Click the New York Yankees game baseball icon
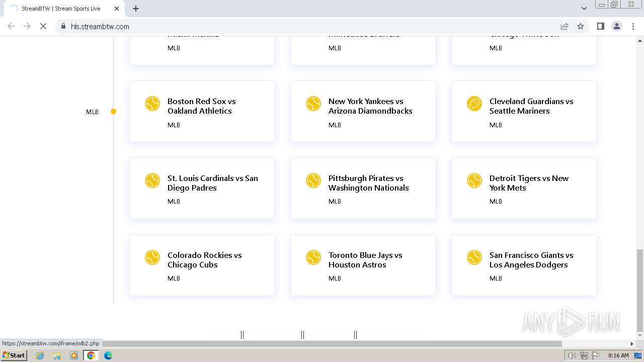Image resolution: width=644 pixels, height=362 pixels. pos(313,104)
